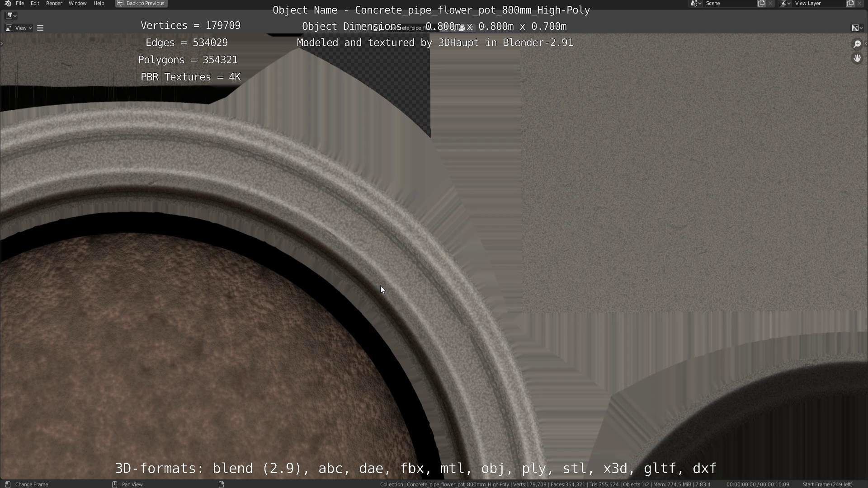Click the delete scene X icon
The width and height of the screenshot is (868, 488).
coord(770,4)
